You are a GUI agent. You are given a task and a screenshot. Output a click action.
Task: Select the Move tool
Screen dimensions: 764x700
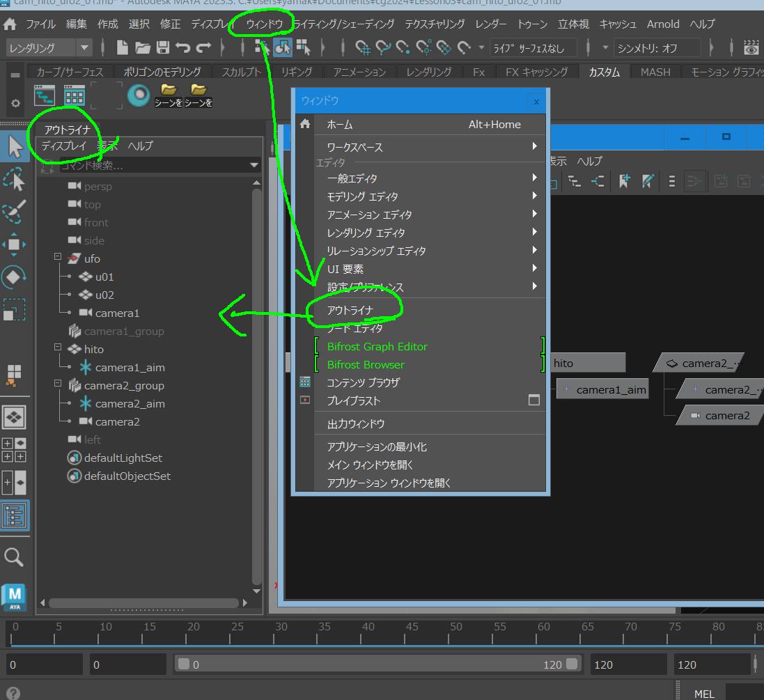click(14, 244)
